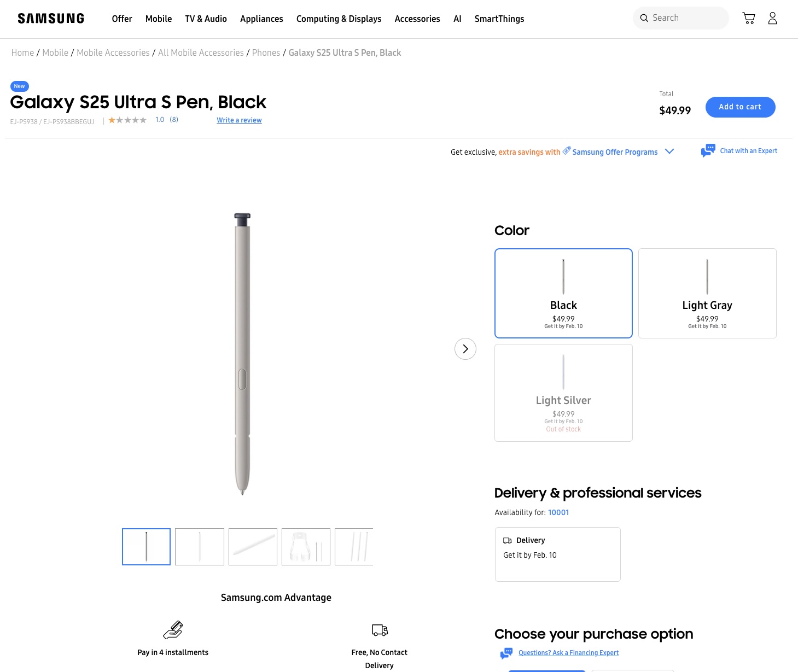The height and width of the screenshot is (672, 798).
Task: Expand Samsung Offer Programs chevron
Action: 669,151
